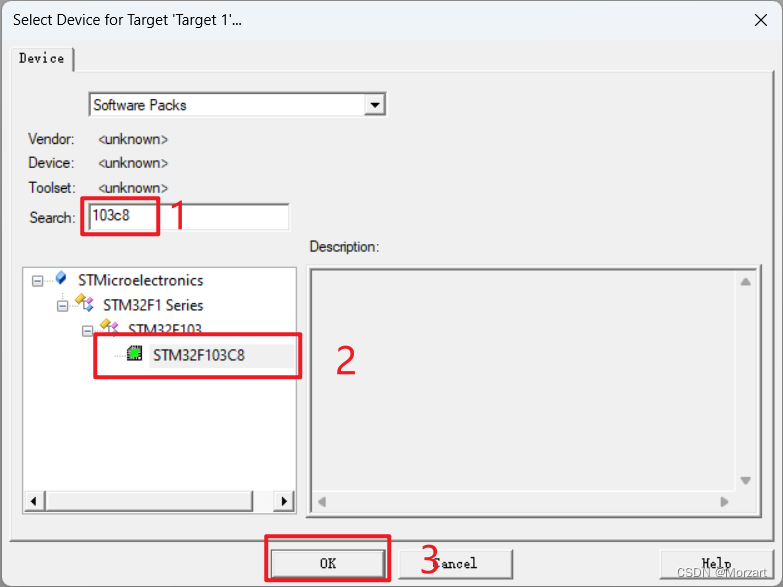The width and height of the screenshot is (783, 587).
Task: Collapse the STM32F1 Series node
Action: pyautogui.click(x=62, y=306)
